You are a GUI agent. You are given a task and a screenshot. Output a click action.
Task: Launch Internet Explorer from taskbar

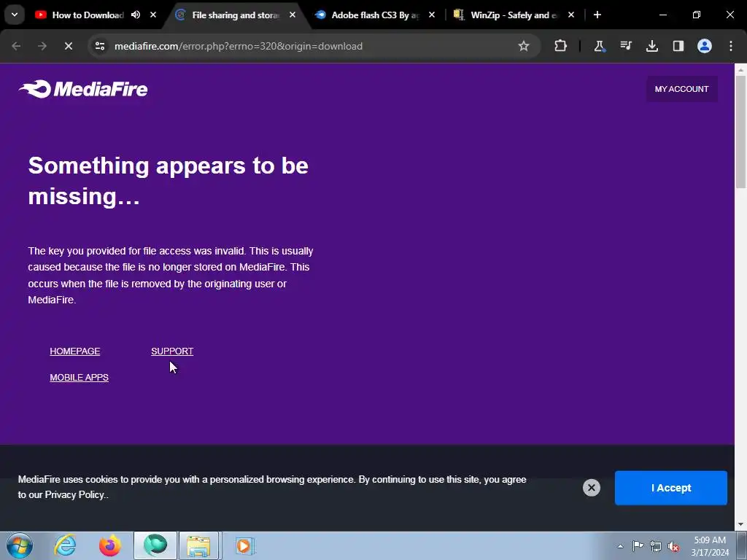point(65,545)
